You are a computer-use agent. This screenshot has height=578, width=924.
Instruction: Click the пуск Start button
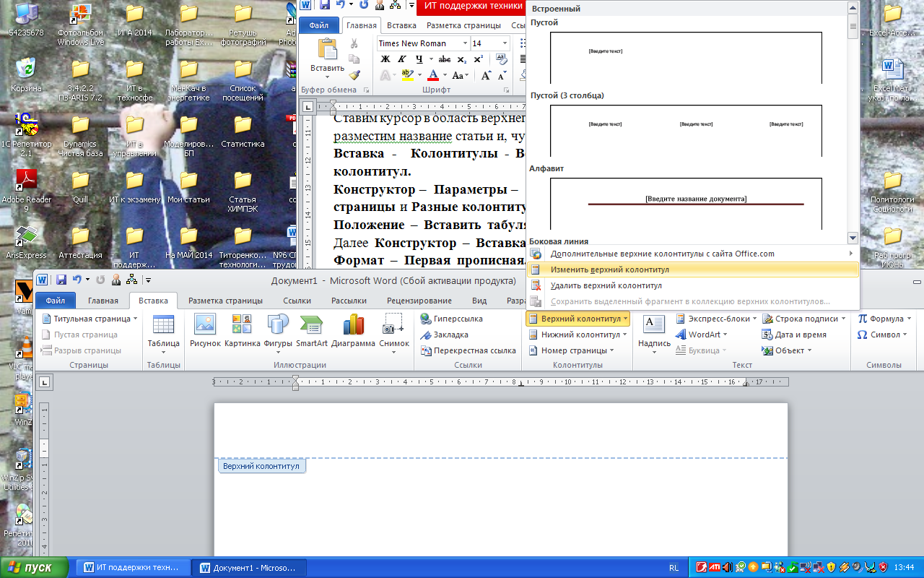[x=35, y=568]
